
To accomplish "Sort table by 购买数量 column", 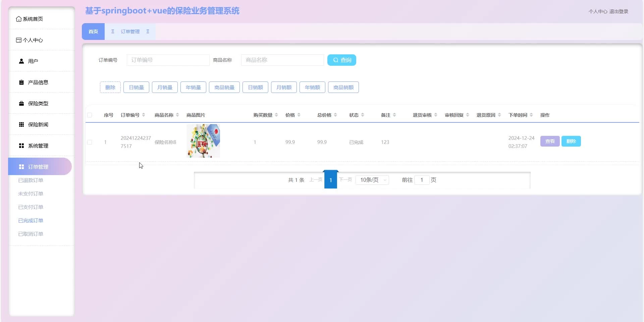I will click(x=276, y=115).
